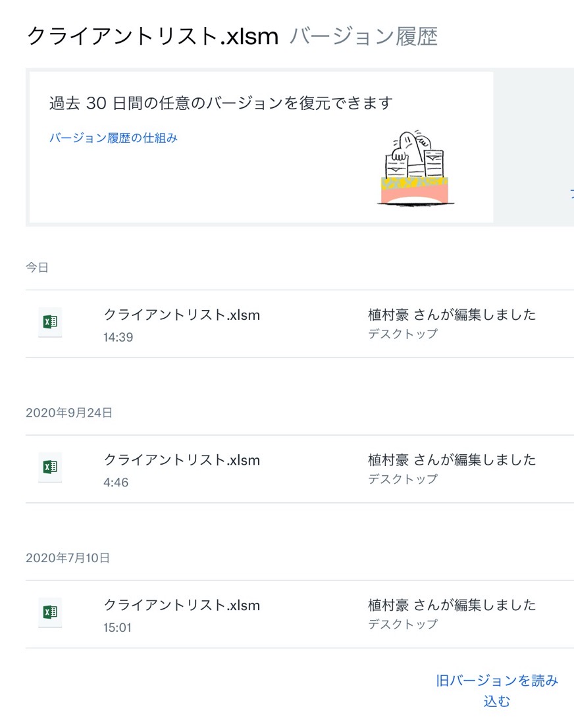Click Excel icon for 2020年9月24日 version
Image resolution: width=574 pixels, height=728 pixels.
click(x=50, y=467)
